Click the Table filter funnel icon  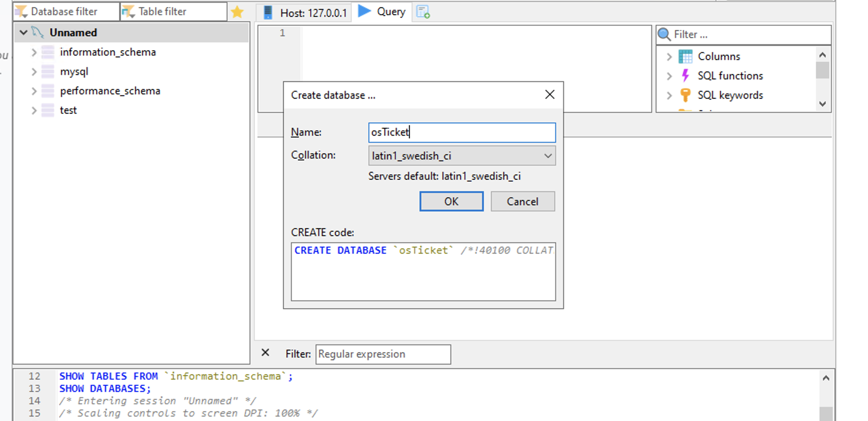pos(128,11)
